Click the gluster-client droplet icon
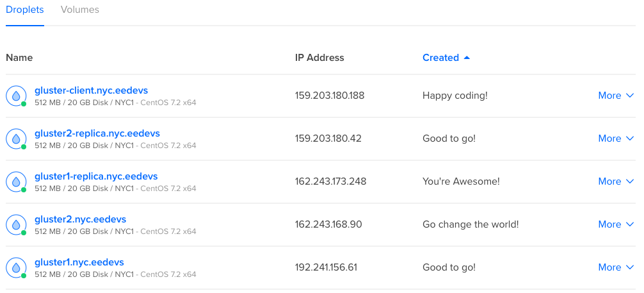The width and height of the screenshot is (644, 293). (x=15, y=96)
